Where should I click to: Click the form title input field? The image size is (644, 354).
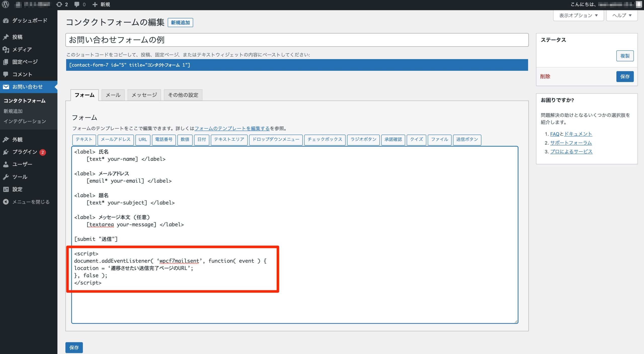pos(297,40)
